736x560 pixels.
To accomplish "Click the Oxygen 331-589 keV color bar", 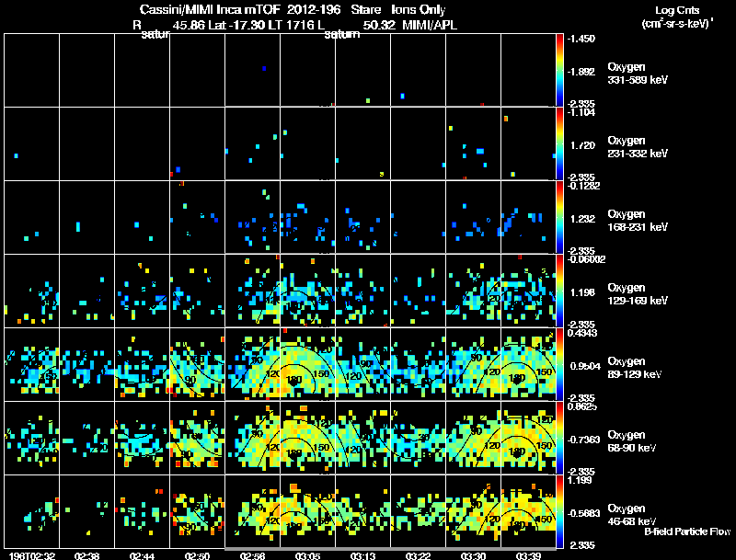I will (559, 71).
